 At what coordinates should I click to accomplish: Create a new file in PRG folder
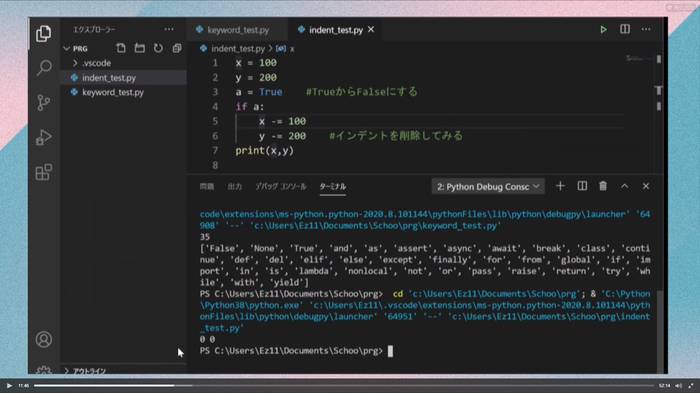point(121,48)
